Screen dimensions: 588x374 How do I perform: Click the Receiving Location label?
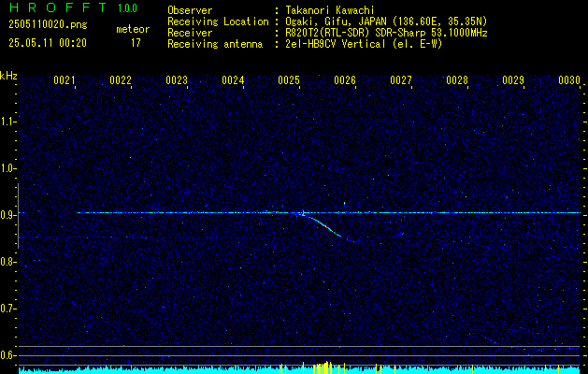[x=218, y=22]
